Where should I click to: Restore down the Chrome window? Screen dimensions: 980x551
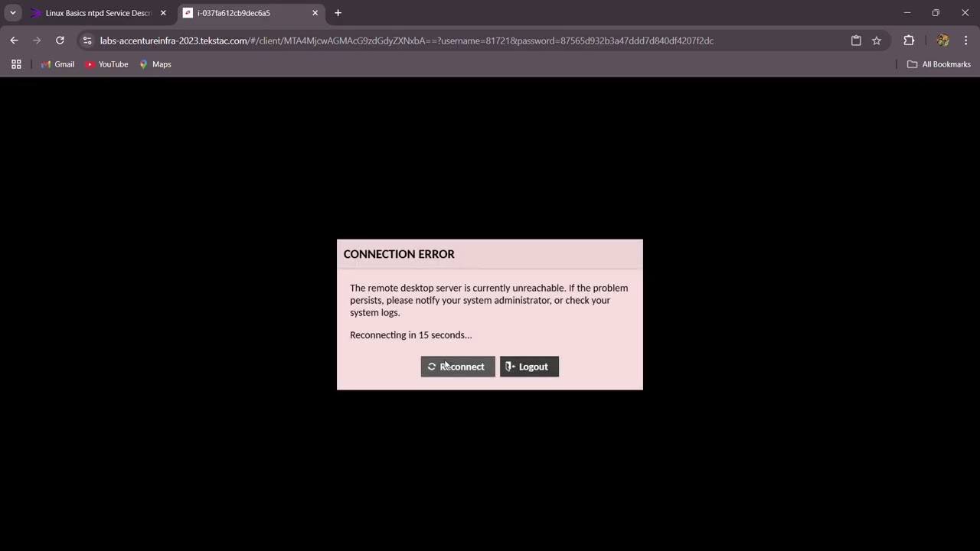pos(936,13)
